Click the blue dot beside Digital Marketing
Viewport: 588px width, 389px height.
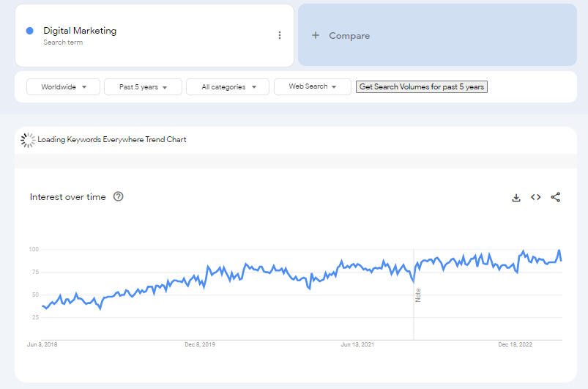click(30, 31)
